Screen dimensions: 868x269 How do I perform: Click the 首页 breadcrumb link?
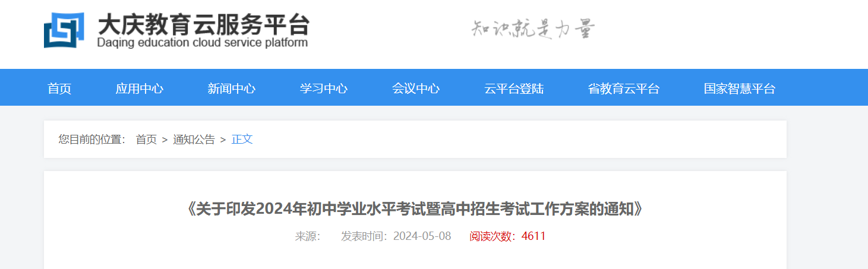coord(146,140)
